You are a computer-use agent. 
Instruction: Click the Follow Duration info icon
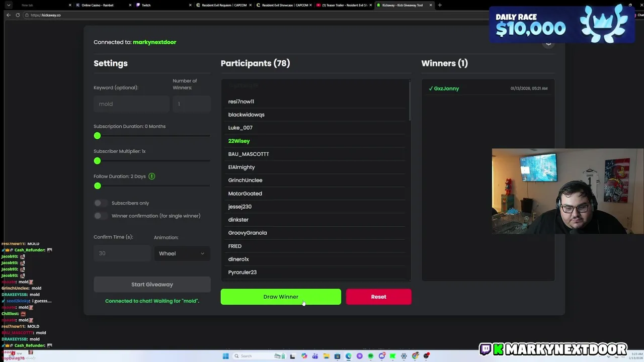tap(151, 176)
